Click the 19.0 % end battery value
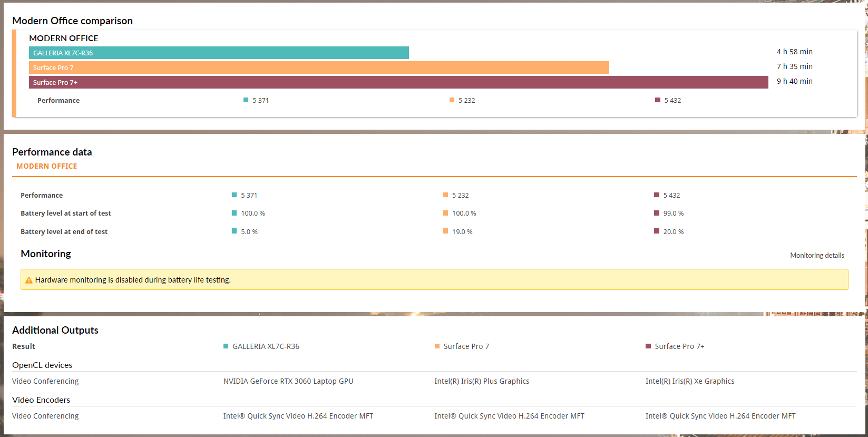 (x=462, y=232)
